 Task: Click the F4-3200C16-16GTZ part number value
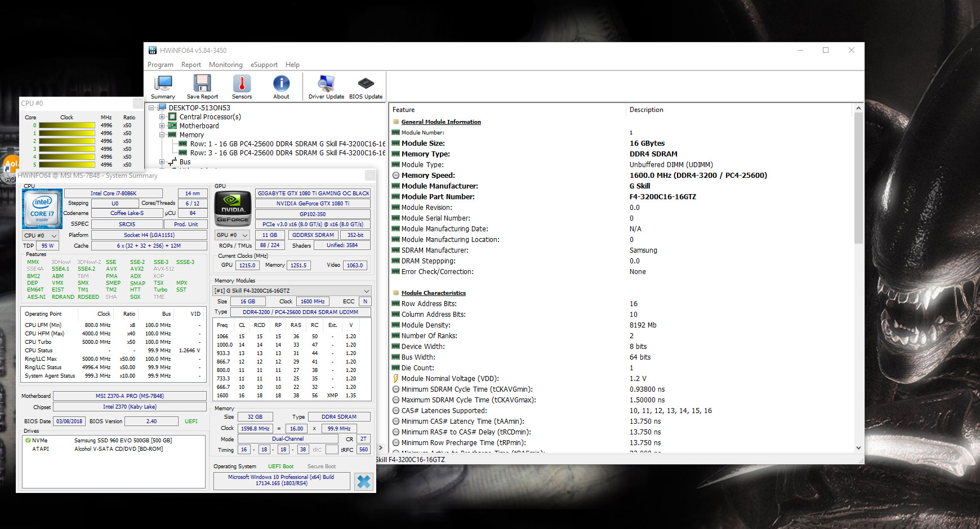coord(662,196)
